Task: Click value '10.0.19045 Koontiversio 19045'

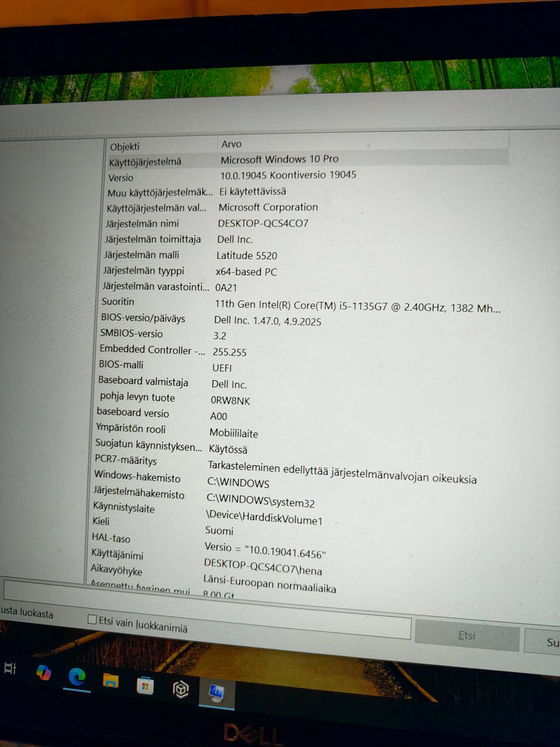Action: tap(288, 174)
